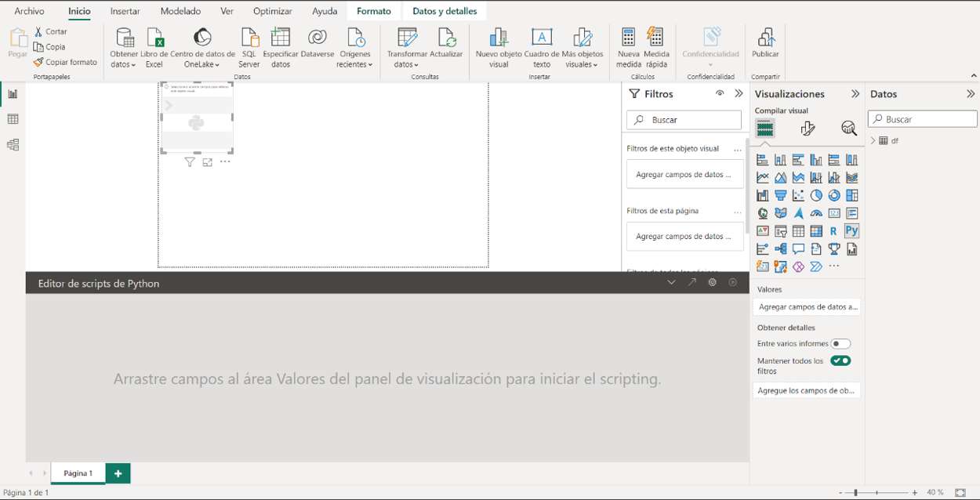This screenshot has width=980, height=500.
Task: Select the Python visual icon
Action: pos(851,231)
